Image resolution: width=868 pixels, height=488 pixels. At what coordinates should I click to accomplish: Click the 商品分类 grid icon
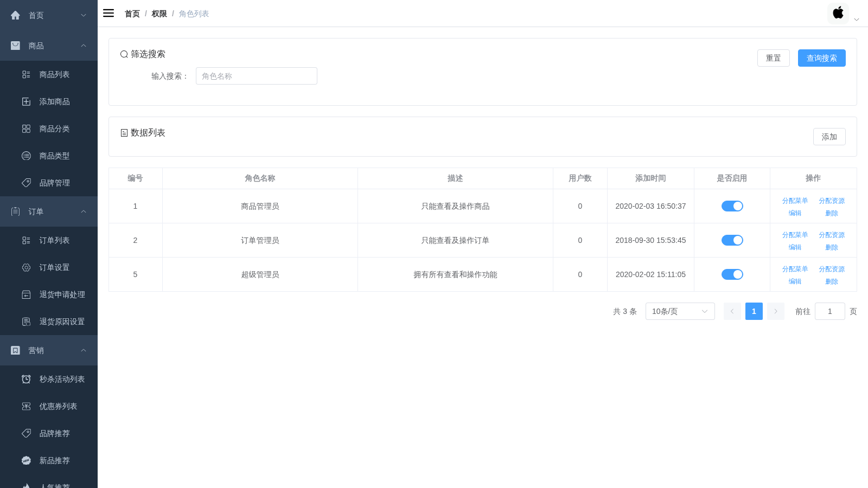(x=26, y=129)
